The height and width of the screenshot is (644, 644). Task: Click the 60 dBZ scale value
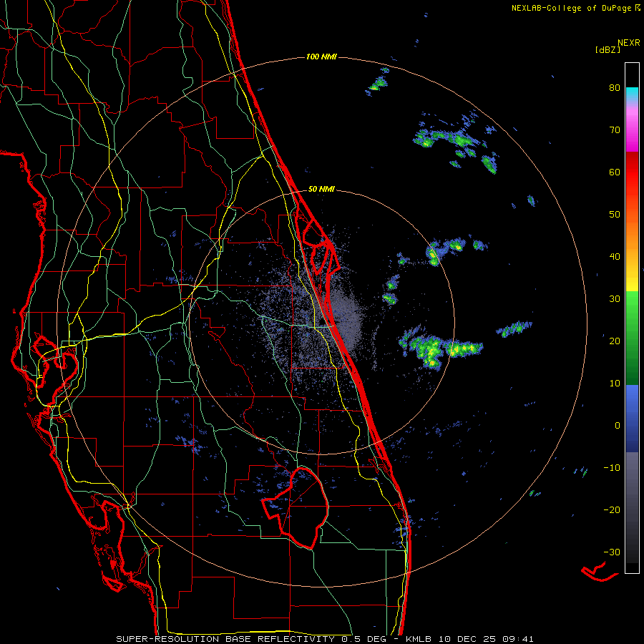pyautogui.click(x=615, y=172)
